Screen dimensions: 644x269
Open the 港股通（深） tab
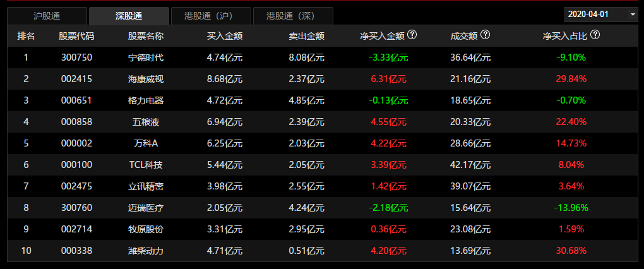pos(293,16)
